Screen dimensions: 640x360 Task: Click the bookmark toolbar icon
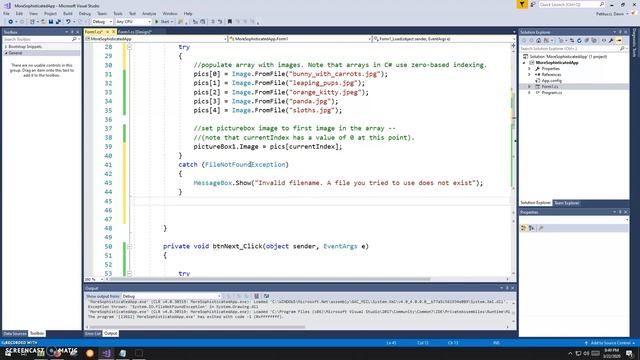230,22
